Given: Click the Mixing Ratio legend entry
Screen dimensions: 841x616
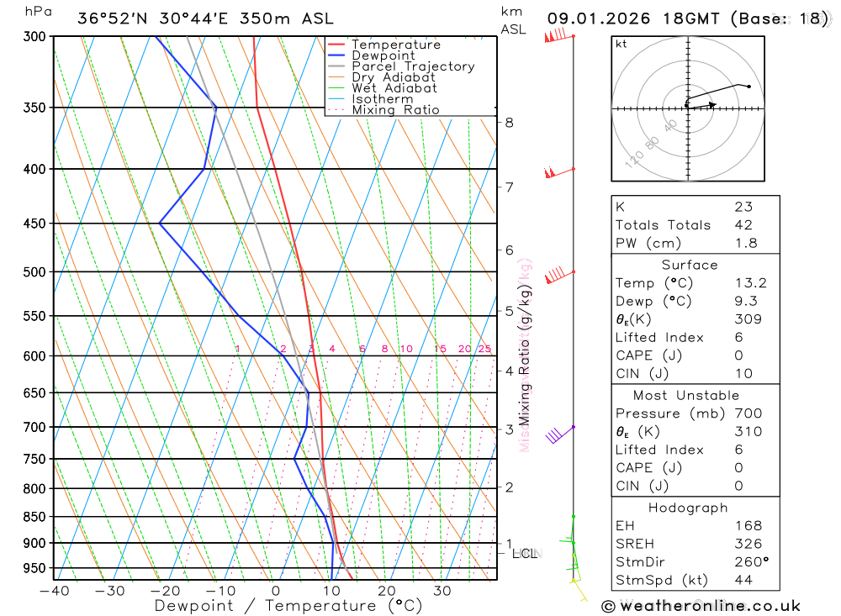Looking at the screenshot, I should 383,110.
